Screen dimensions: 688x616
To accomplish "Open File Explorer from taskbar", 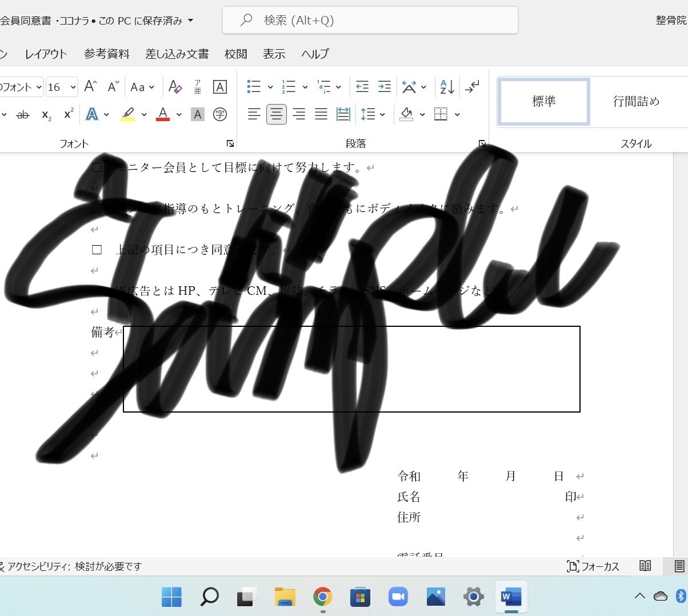I will click(285, 597).
